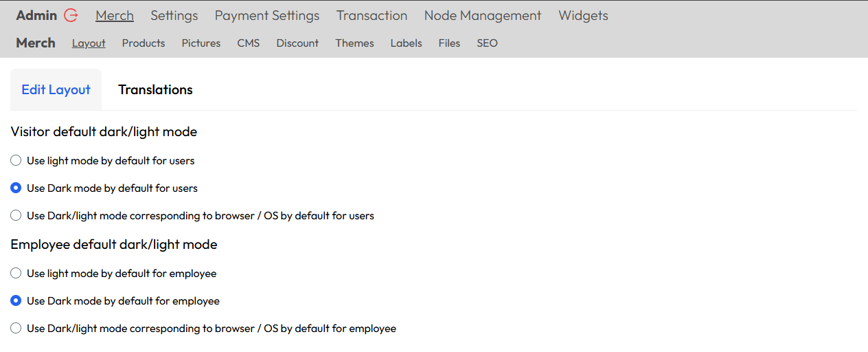Image resolution: width=868 pixels, height=352 pixels.
Task: Open Node Management section
Action: pos(483,15)
